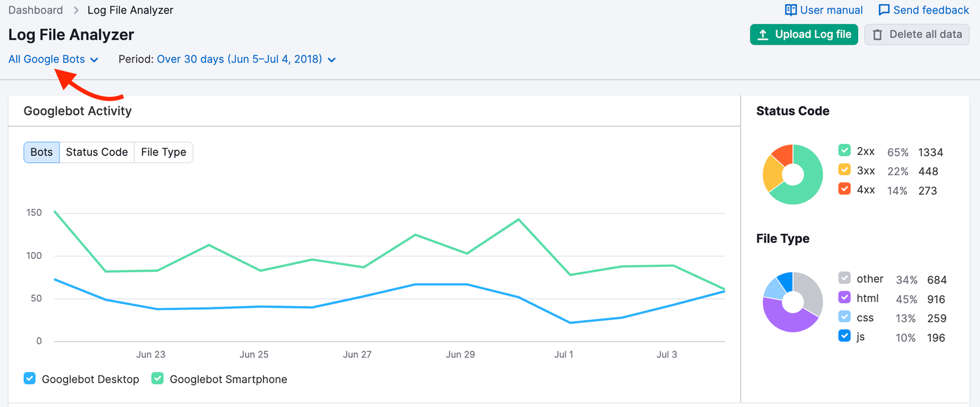Viewport: 980px width, 407px height.
Task: Click the Send feedback speech bubble icon
Action: [x=884, y=10]
